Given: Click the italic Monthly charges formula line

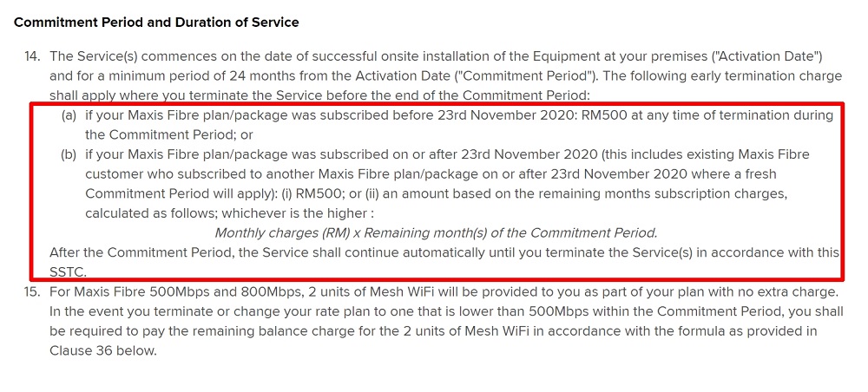Looking at the screenshot, I should (x=436, y=232).
